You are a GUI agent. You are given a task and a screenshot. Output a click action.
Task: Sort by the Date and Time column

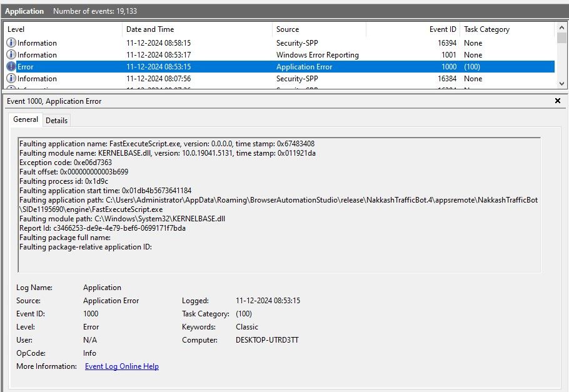[197, 29]
